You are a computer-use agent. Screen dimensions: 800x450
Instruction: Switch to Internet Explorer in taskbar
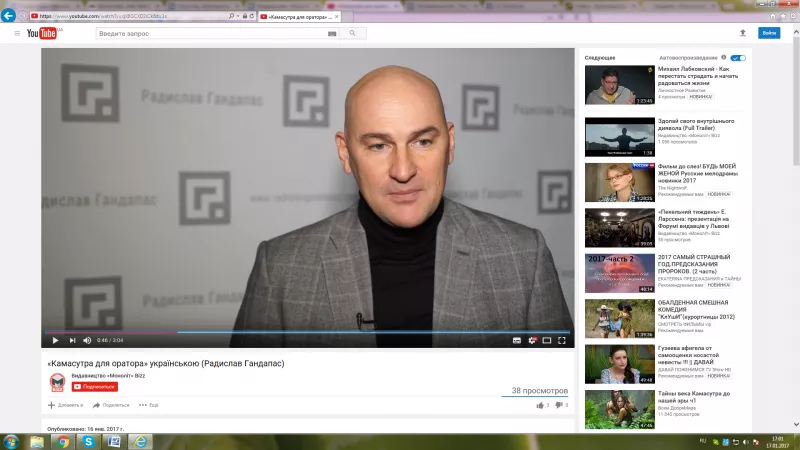[140, 442]
